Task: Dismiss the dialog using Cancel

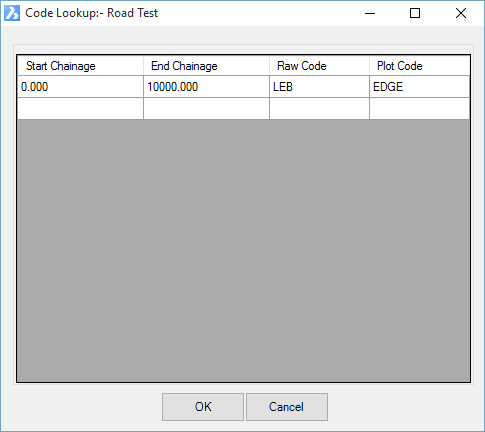Action: coord(287,407)
